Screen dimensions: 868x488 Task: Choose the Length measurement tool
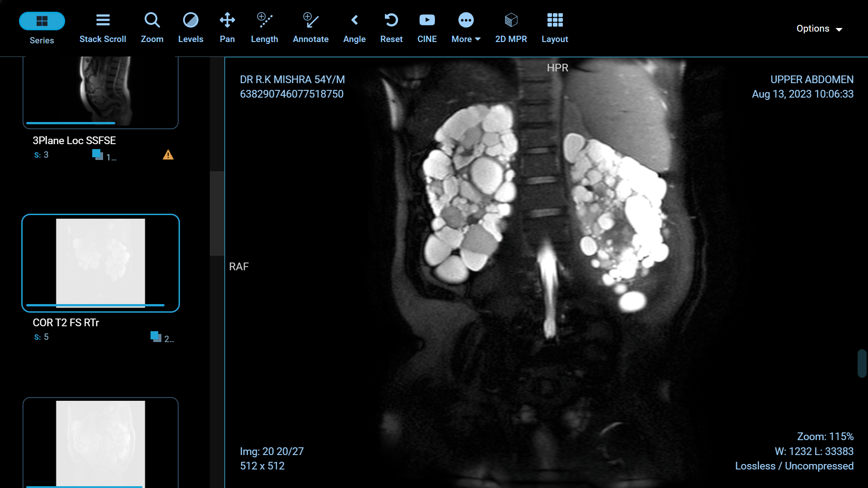click(264, 27)
